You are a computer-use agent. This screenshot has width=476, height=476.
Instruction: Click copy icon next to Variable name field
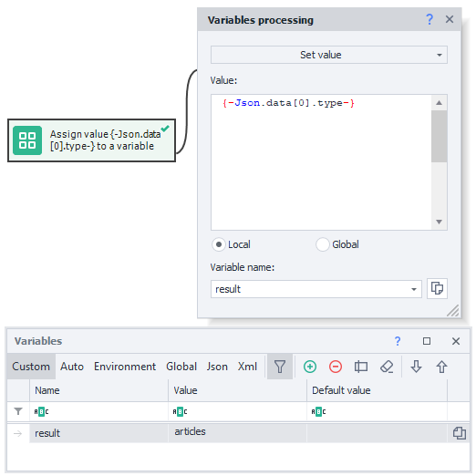click(437, 288)
